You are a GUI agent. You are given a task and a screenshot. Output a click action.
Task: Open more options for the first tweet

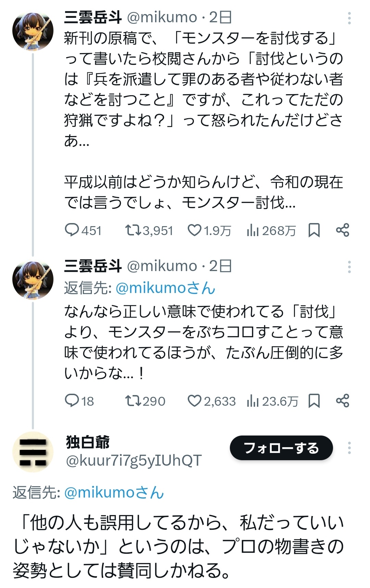pos(349,19)
